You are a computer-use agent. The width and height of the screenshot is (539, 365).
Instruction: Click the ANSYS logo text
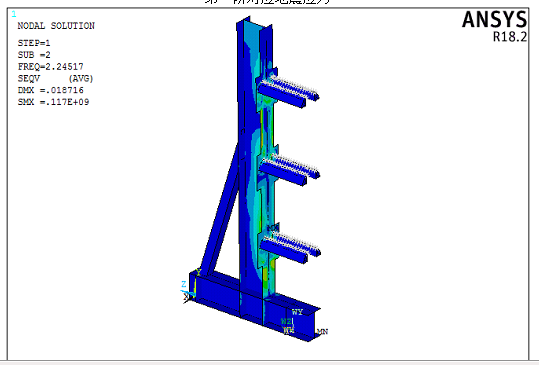tap(494, 20)
